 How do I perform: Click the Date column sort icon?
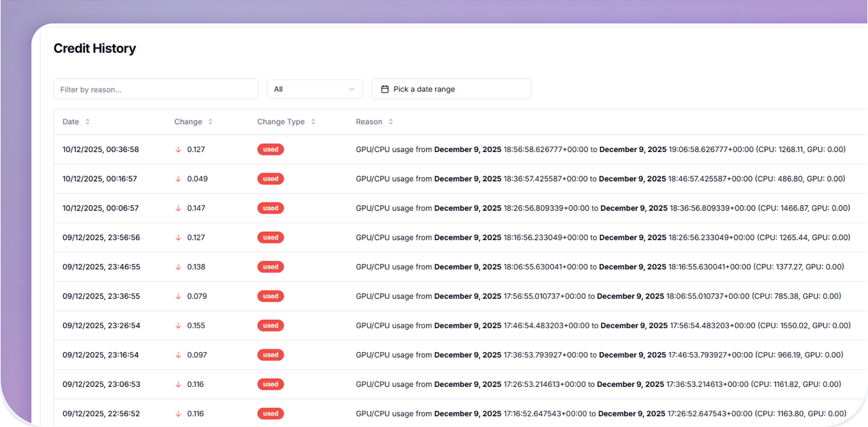[87, 122]
